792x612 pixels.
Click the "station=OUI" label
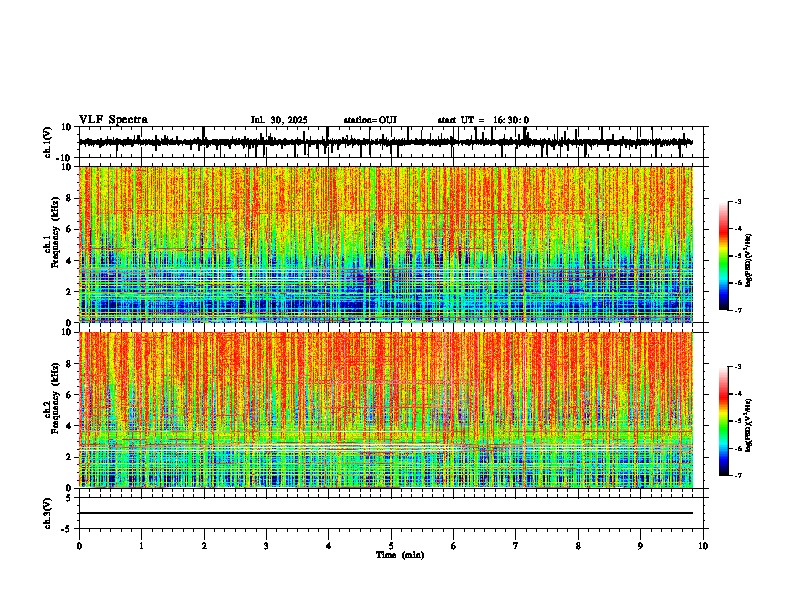coord(370,120)
